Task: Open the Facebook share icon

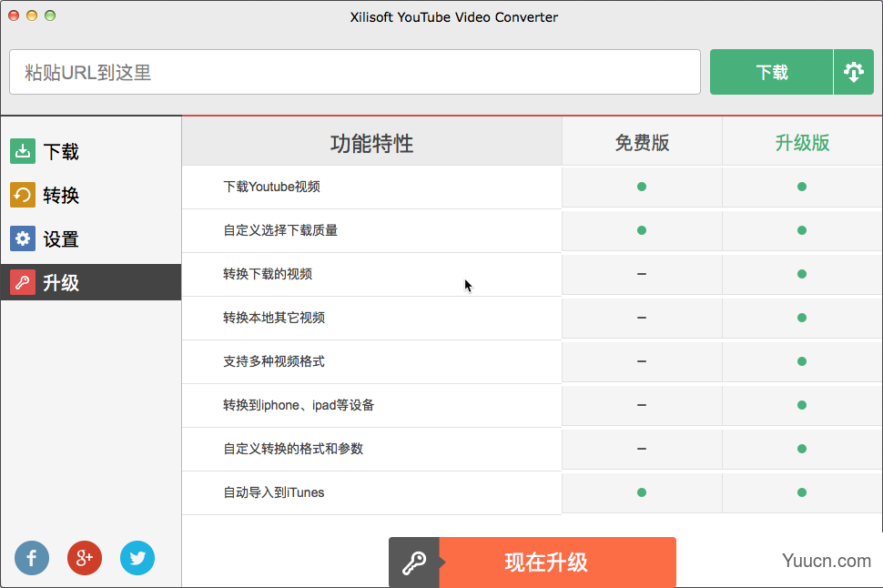Action: pyautogui.click(x=32, y=558)
